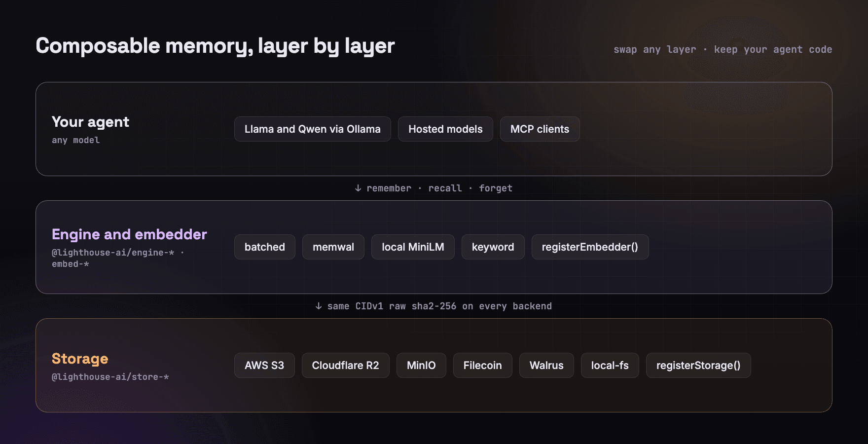This screenshot has width=868, height=444.
Task: Click the '@lighthouse-ai/engine-*' package text
Action: (113, 253)
